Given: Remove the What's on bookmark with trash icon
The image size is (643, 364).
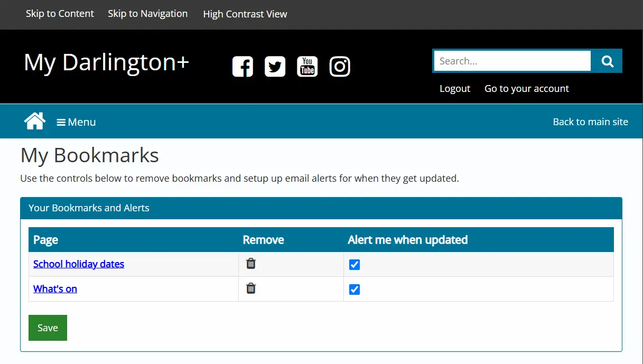Looking at the screenshot, I should (251, 288).
